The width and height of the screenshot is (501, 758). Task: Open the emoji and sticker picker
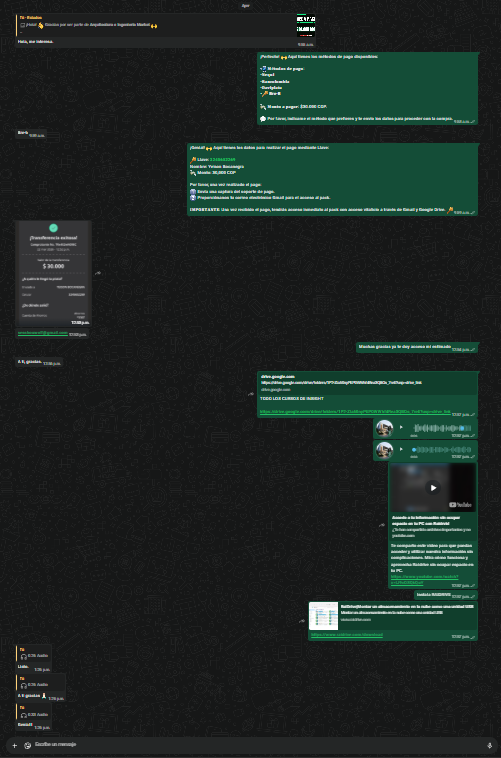coord(28,745)
